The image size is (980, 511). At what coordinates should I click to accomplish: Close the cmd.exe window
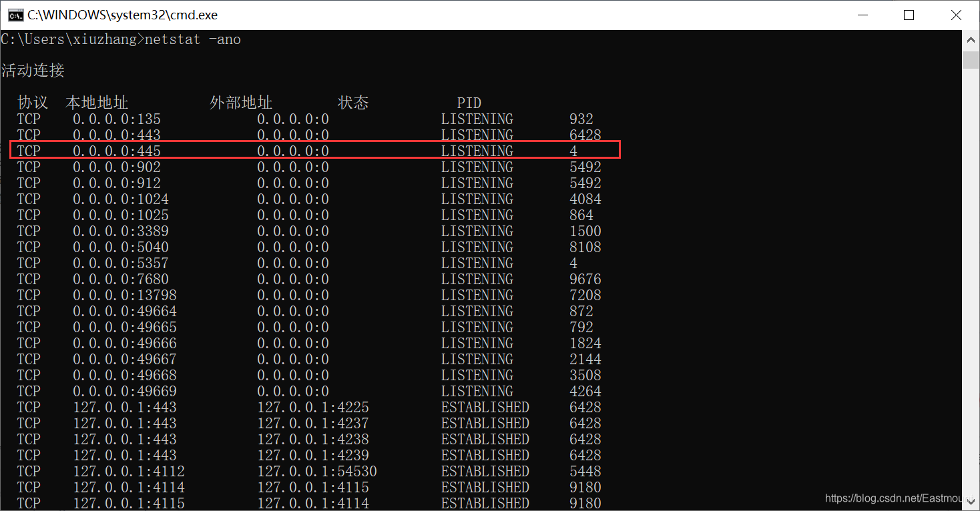[x=955, y=15]
